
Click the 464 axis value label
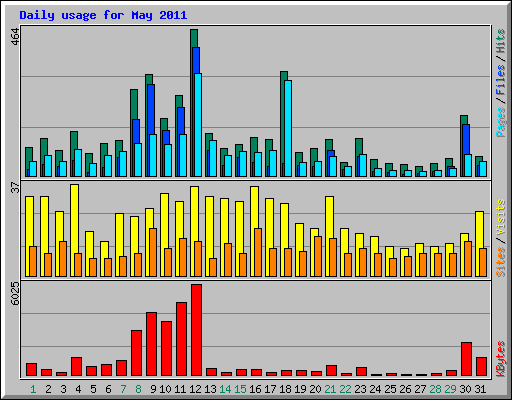[15, 37]
